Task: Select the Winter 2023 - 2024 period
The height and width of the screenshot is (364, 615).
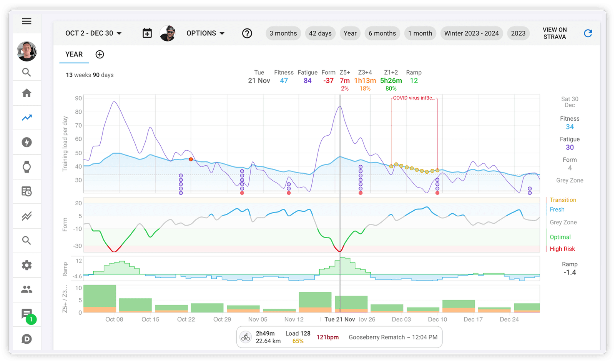Action: (472, 33)
